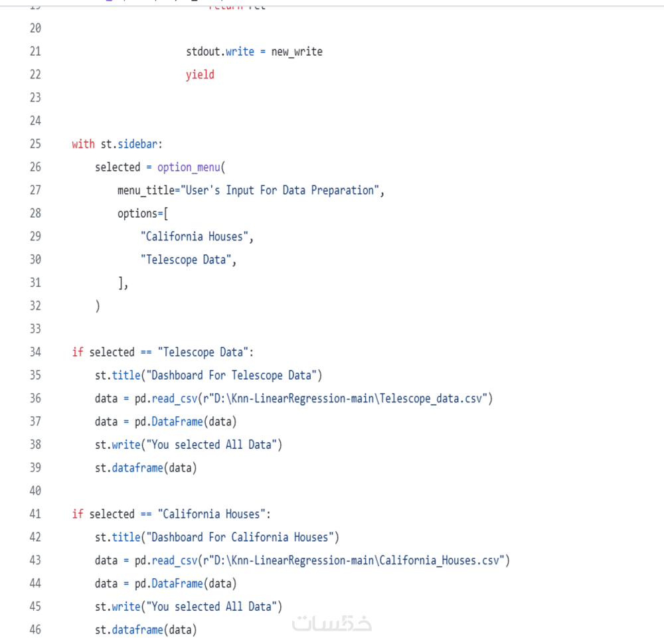Click the "Dashboard For Telescope Data" title string
664x644 pixels.
pos(231,375)
